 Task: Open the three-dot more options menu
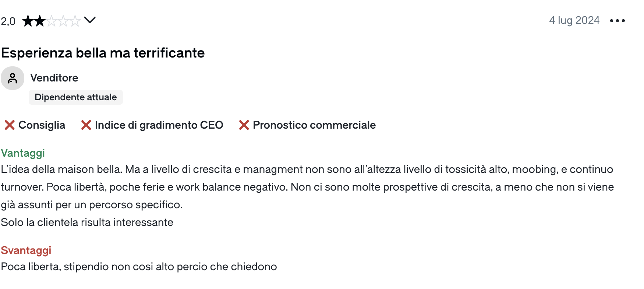(617, 21)
